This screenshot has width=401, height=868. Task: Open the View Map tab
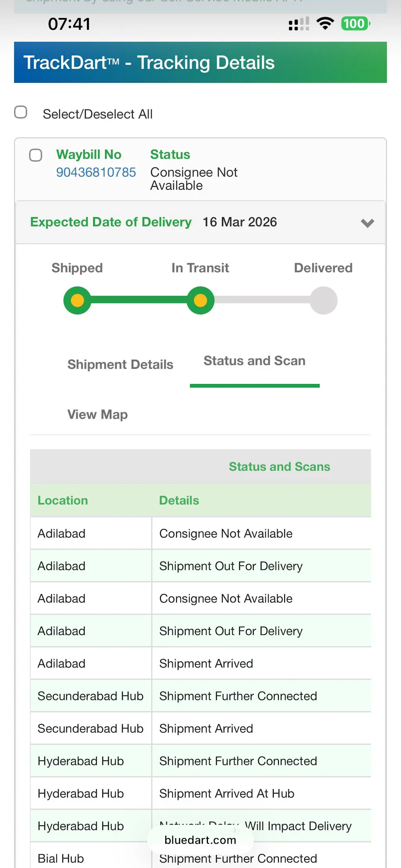98,414
